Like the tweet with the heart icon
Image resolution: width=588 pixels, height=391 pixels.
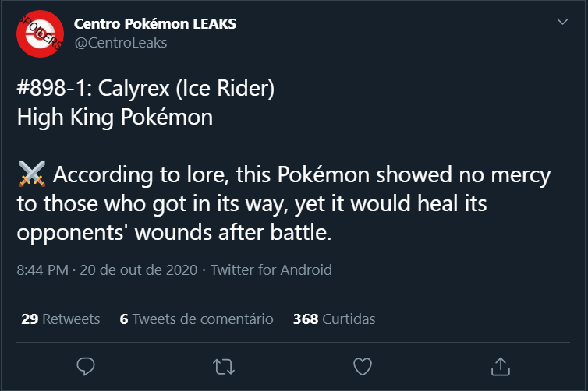[x=362, y=365]
